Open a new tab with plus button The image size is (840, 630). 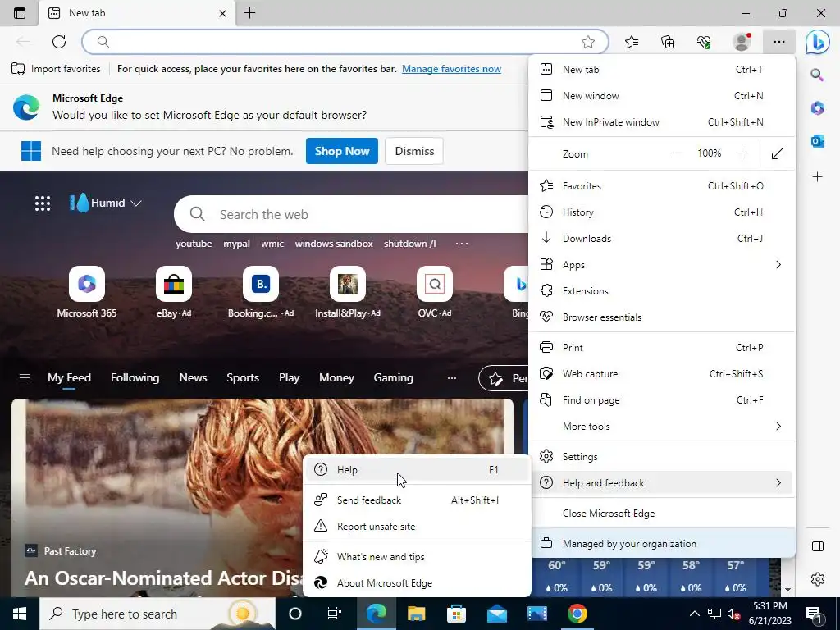tap(249, 13)
